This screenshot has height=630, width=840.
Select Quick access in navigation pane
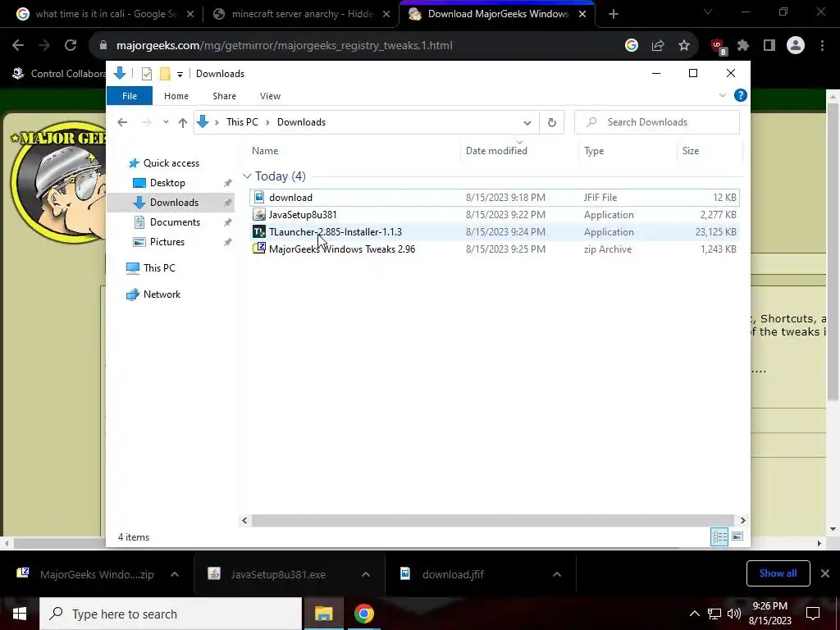click(171, 163)
